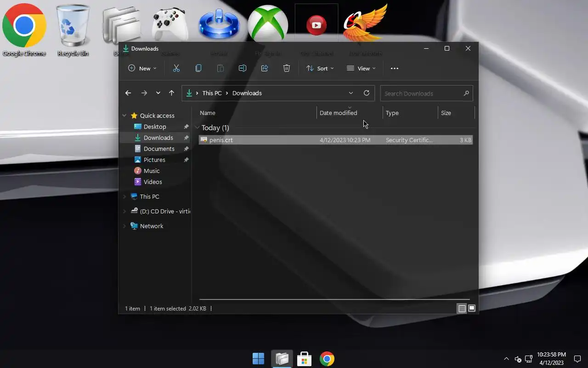The image size is (588, 368).
Task: Collapse the Quick access tree node
Action: point(124,115)
